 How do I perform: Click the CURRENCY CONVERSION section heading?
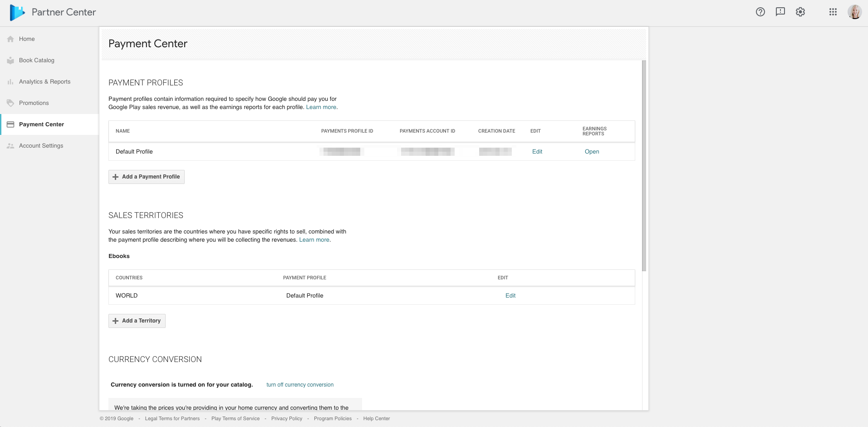[155, 359]
